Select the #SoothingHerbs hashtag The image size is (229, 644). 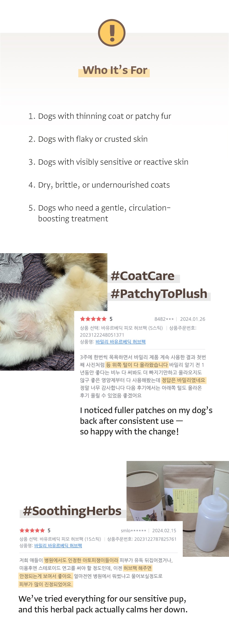(x=72, y=511)
